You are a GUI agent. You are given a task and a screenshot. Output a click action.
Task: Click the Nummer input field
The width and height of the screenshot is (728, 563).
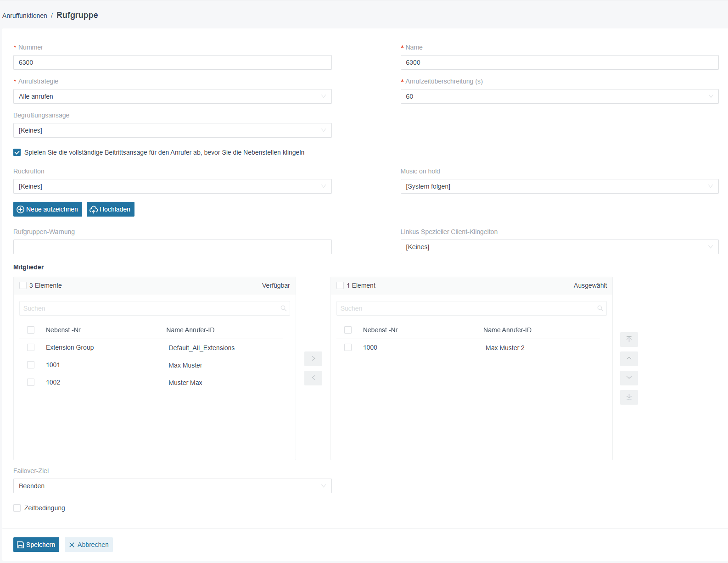(x=173, y=62)
